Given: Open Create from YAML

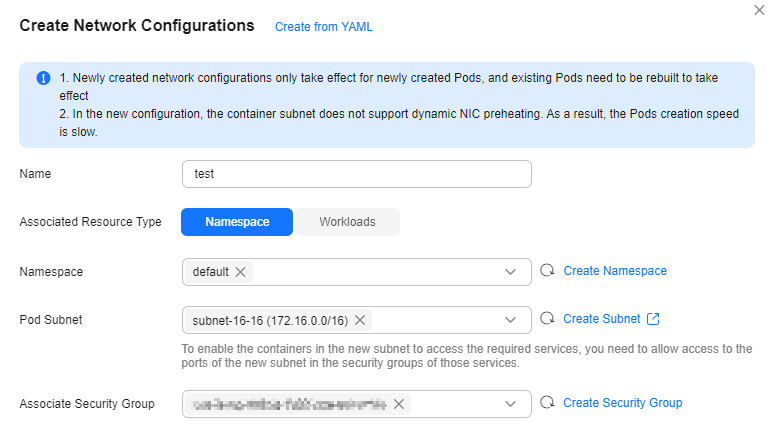Looking at the screenshot, I should (x=324, y=27).
